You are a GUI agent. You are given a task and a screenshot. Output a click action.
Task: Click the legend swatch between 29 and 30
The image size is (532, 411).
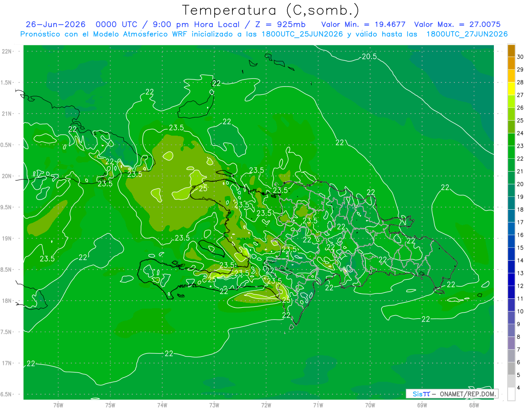pos(511,63)
